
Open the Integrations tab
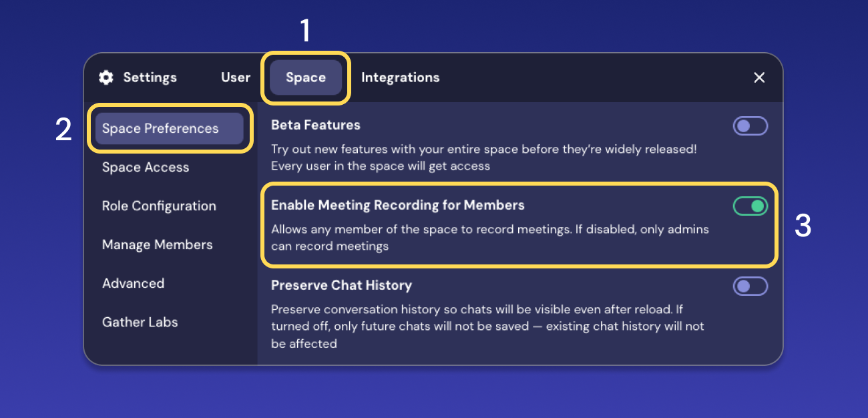pos(400,77)
